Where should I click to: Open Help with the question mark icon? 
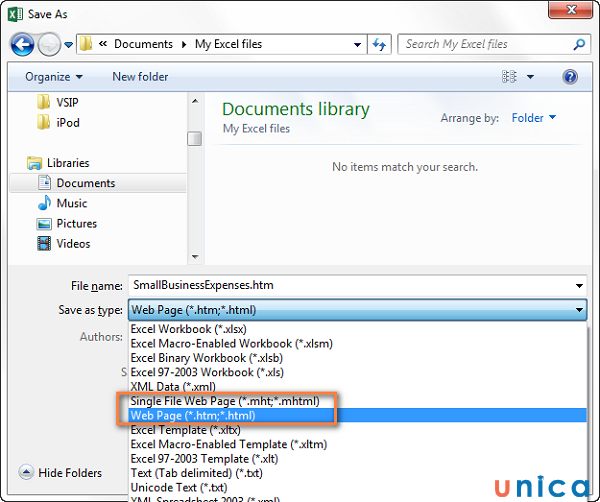point(570,77)
